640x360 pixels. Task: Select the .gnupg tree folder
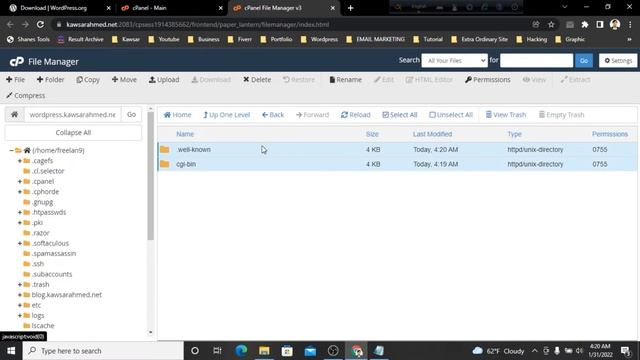[x=42, y=202]
